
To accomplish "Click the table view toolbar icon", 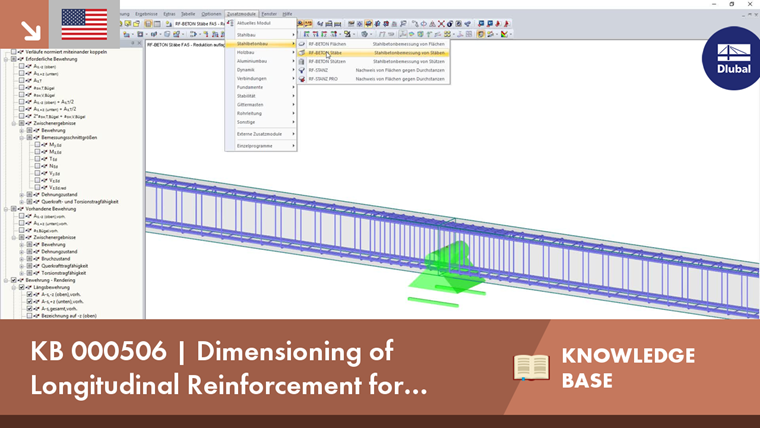I will 157,24.
